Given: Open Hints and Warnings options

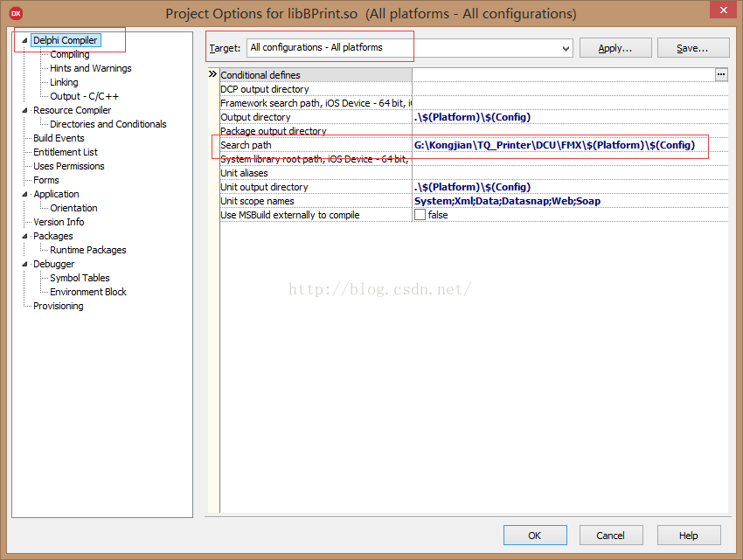Looking at the screenshot, I should [x=91, y=68].
